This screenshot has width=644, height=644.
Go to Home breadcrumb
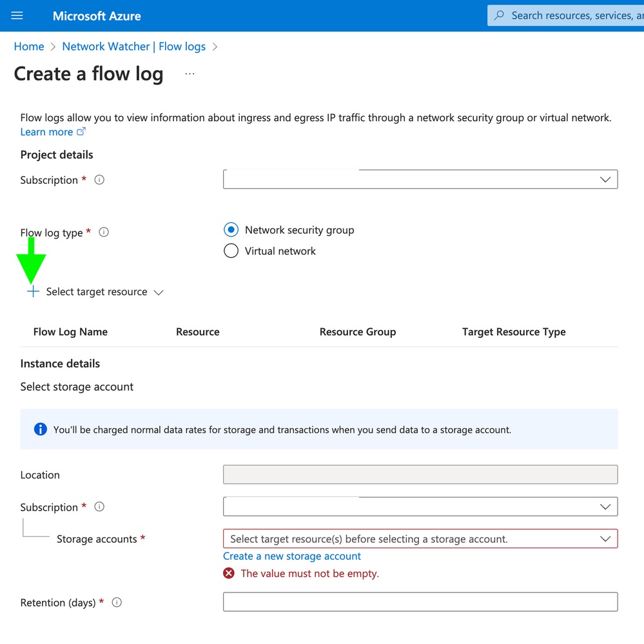tap(29, 46)
